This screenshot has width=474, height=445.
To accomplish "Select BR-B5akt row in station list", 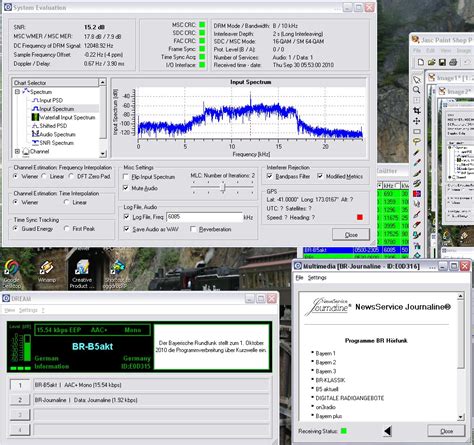I will click(356, 250).
